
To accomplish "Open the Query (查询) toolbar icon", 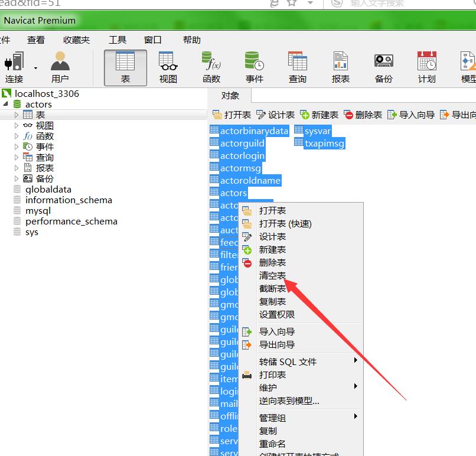I will click(x=298, y=62).
